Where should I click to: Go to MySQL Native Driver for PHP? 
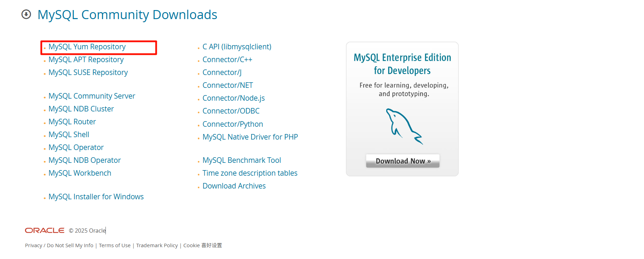click(x=250, y=137)
